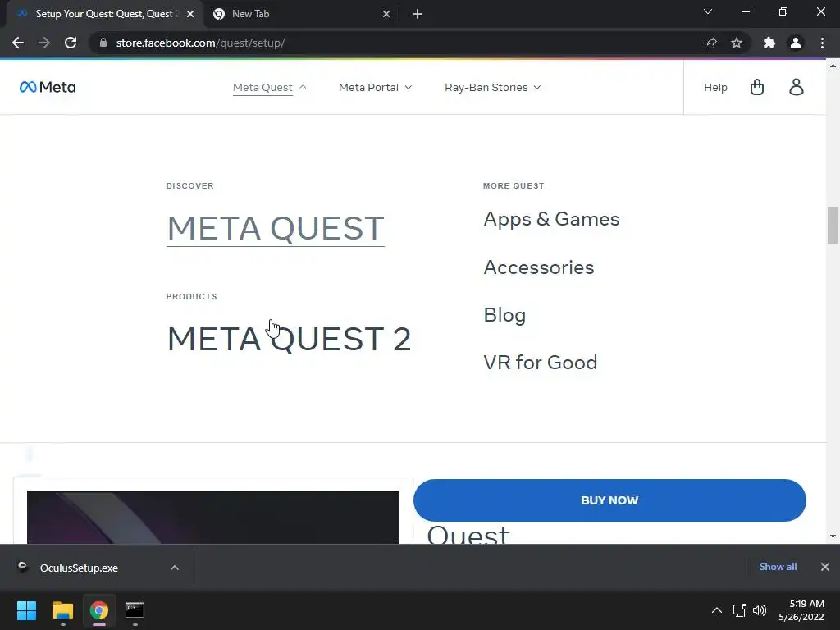The width and height of the screenshot is (840, 630).
Task: Bookmark this page with the star icon
Action: 737,43
